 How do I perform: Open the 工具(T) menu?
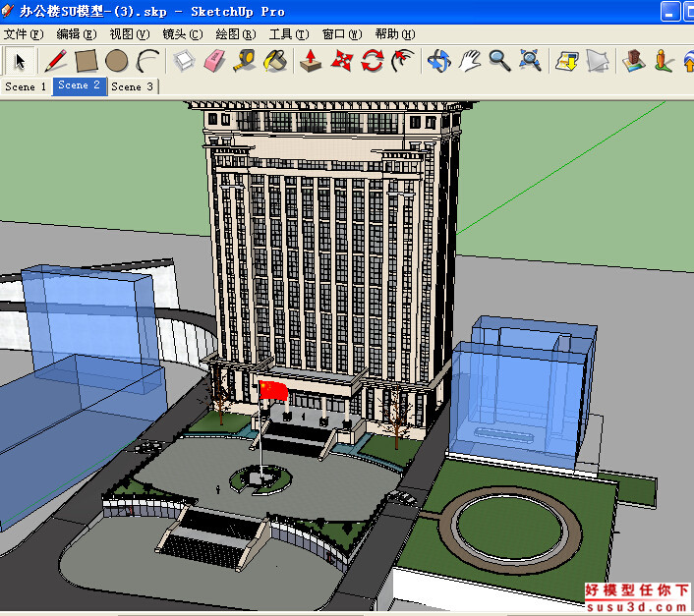(289, 34)
